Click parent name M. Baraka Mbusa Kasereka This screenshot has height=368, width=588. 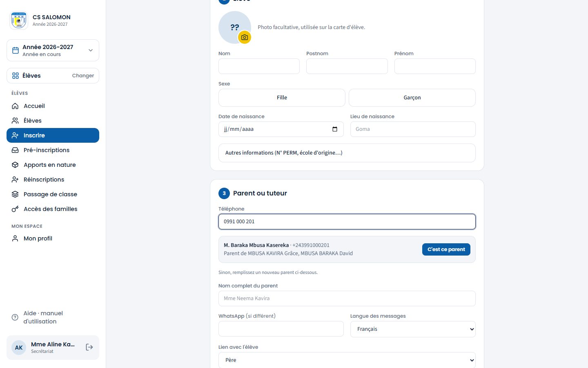256,245
